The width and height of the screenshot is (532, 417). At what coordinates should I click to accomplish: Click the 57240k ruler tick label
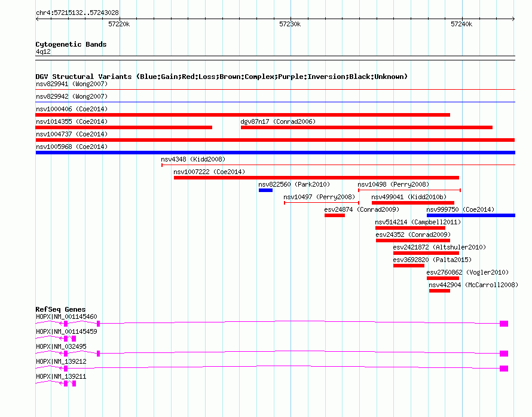pos(461,24)
